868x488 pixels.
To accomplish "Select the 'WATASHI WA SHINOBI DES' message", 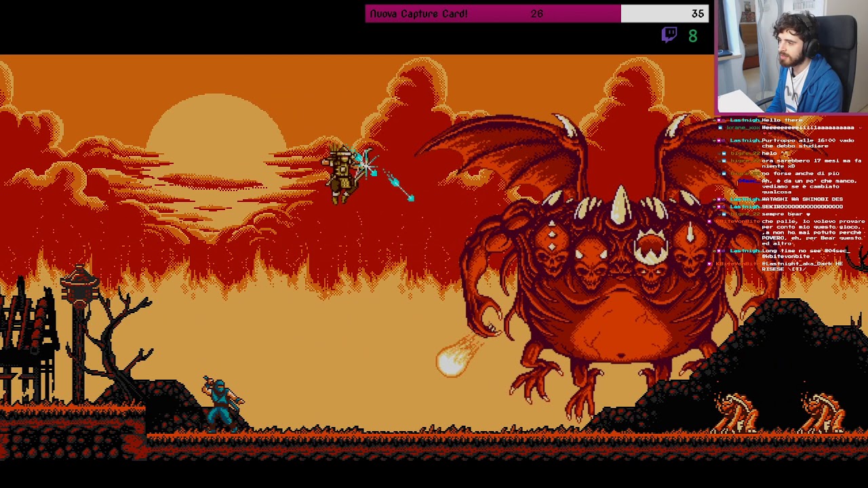I will coord(802,199).
